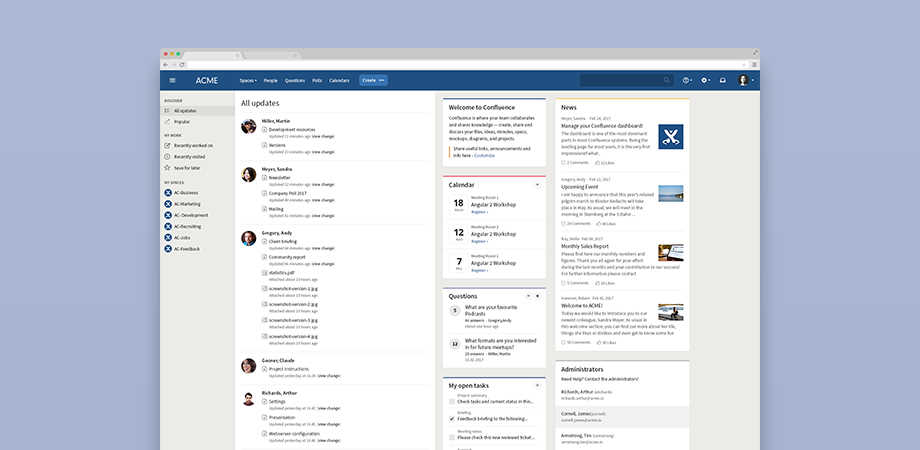Open the Project instructions page
This screenshot has width=920, height=450.
click(x=289, y=369)
